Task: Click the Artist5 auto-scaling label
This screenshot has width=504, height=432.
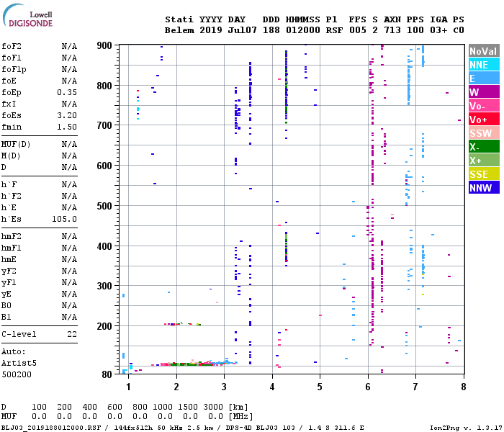Action: tap(19, 363)
